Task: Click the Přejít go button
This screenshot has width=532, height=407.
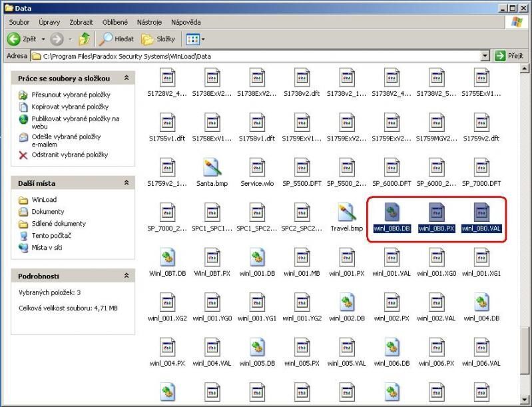Action: [x=509, y=57]
